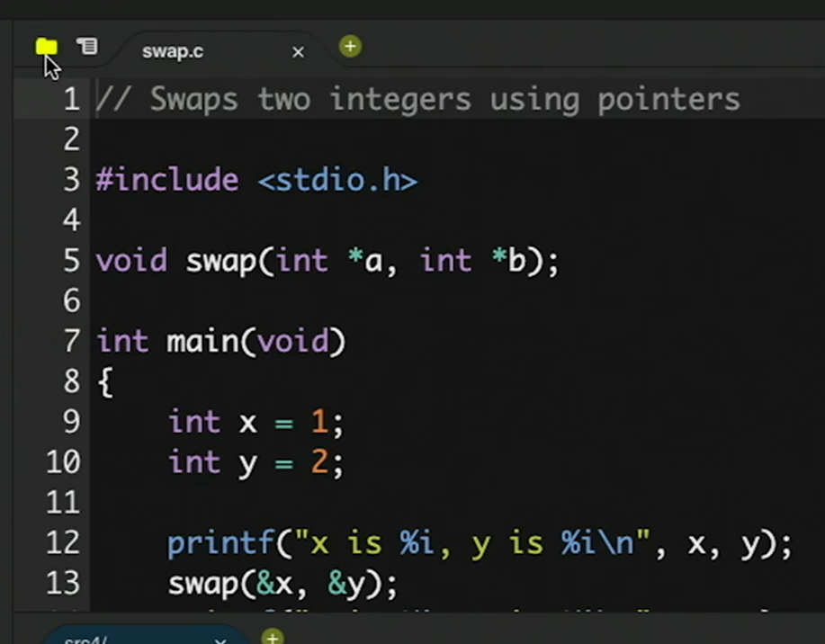The image size is (825, 644).
Task: Click "*b" parameter on line 5
Action: [x=509, y=260]
